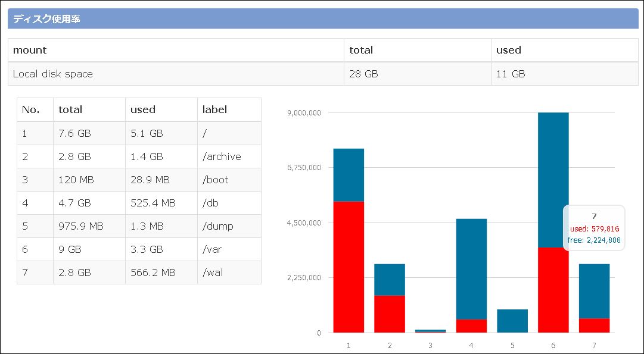Click red used segment of bar 6

[x=553, y=290]
